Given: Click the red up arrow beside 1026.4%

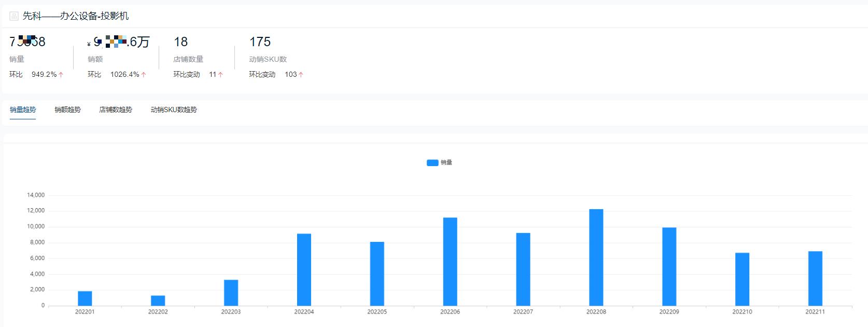Looking at the screenshot, I should (x=144, y=75).
